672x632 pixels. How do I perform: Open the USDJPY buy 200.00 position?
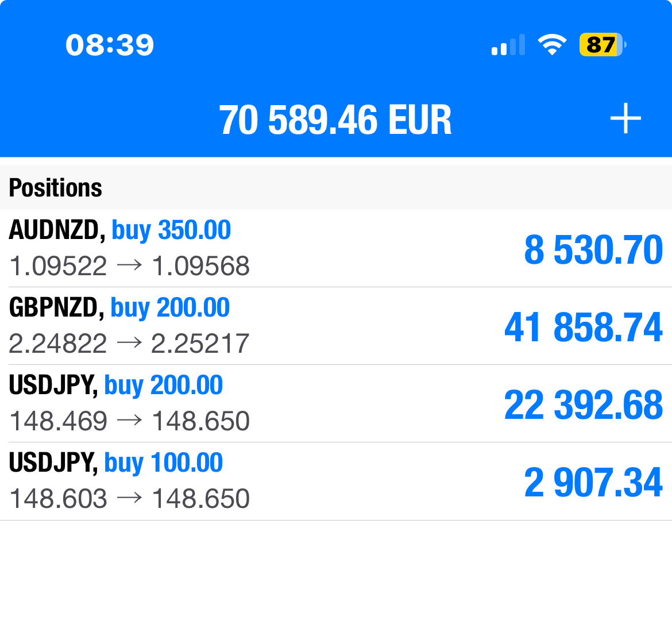tap(336, 403)
